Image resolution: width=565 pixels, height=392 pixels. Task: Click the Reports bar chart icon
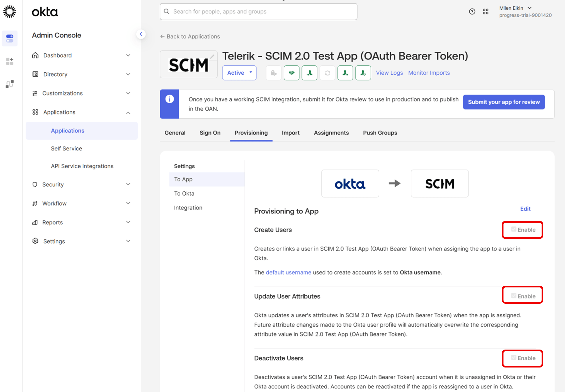click(x=35, y=222)
